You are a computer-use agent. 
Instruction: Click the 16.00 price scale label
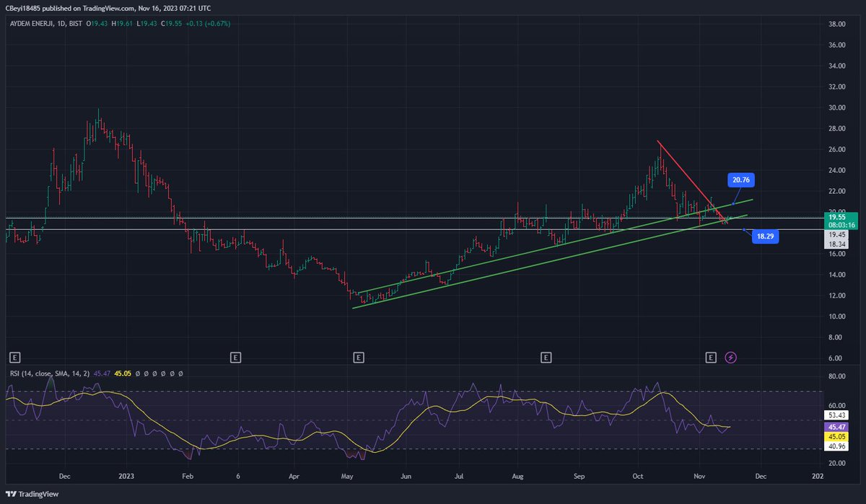point(836,254)
